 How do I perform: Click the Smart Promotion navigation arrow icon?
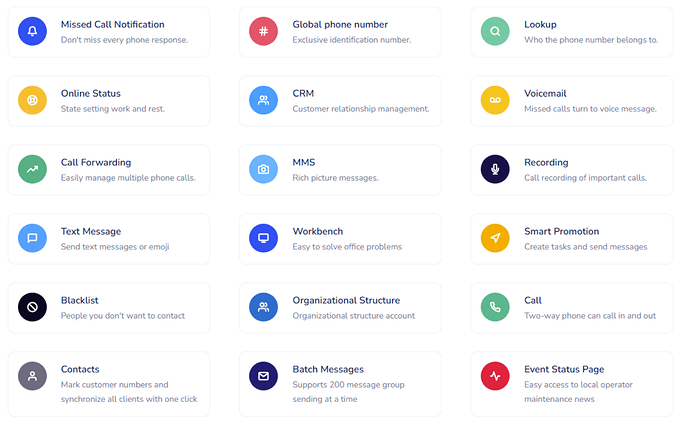[x=495, y=238]
